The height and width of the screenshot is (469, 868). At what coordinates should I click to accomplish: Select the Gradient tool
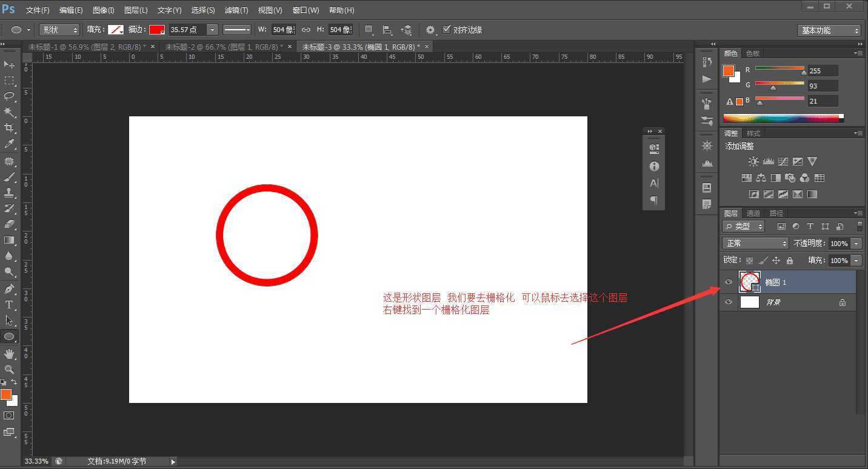pyautogui.click(x=9, y=240)
